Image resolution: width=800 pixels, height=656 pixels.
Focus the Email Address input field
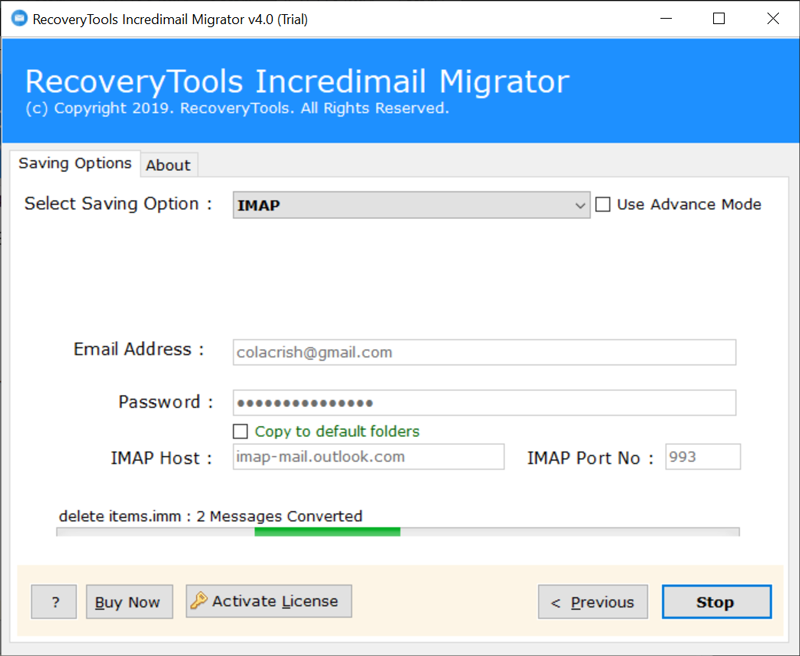(x=484, y=352)
